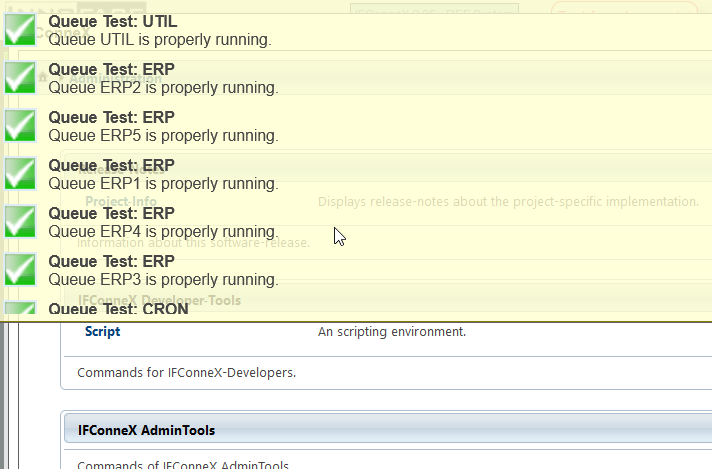Screen dimensions: 712x469
Task: Click the home icon in the breadcrumb
Action: 42,78
